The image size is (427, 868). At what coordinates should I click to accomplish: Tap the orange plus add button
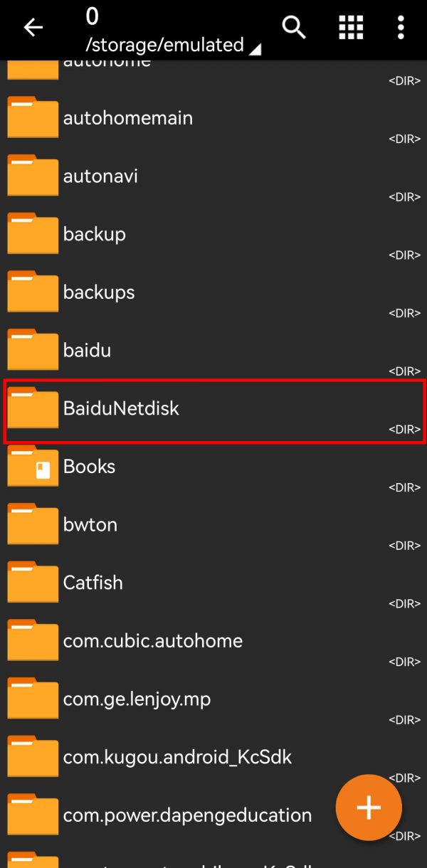coord(369,808)
